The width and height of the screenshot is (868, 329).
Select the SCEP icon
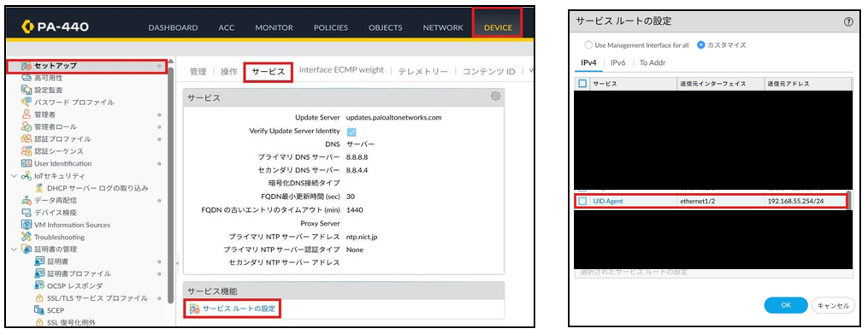(x=39, y=310)
